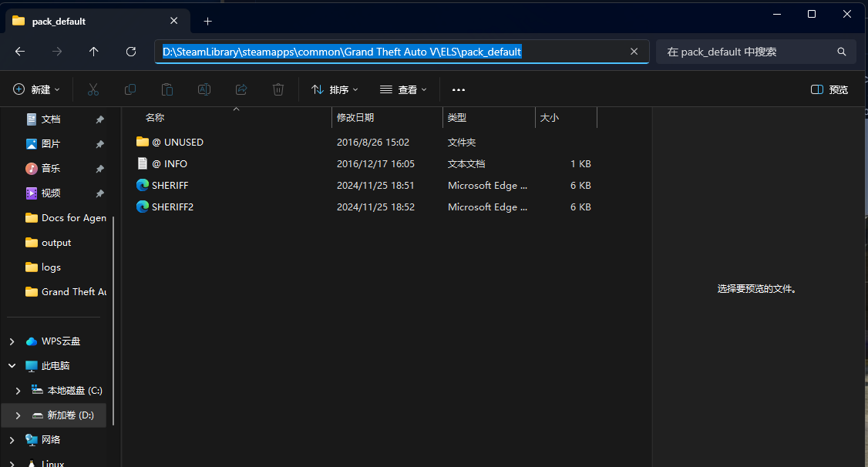
Task: Refresh the pack_default folder view
Action: pyautogui.click(x=130, y=52)
